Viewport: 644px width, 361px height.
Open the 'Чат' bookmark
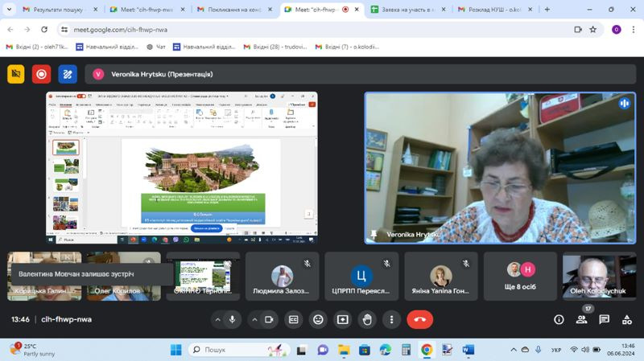click(156, 47)
